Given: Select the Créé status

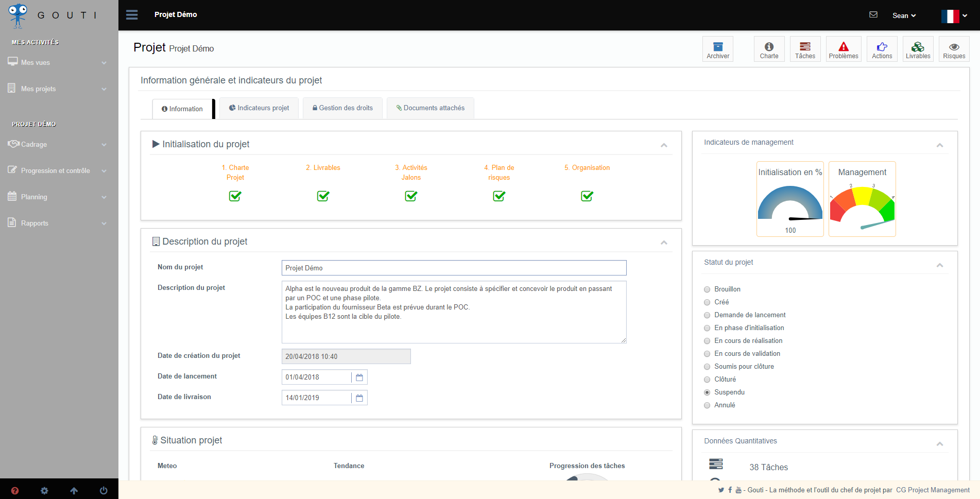Looking at the screenshot, I should click(x=707, y=302).
